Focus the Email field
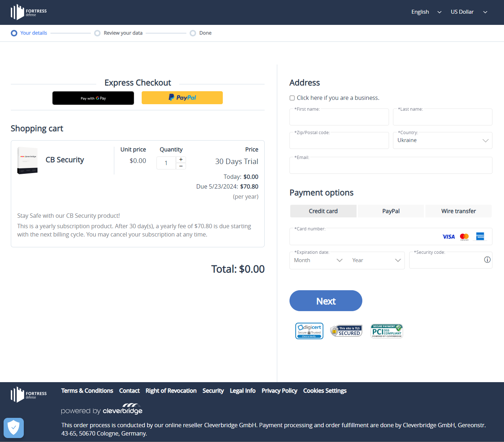Image resolution: width=504 pixels, height=442 pixels. coord(391,165)
